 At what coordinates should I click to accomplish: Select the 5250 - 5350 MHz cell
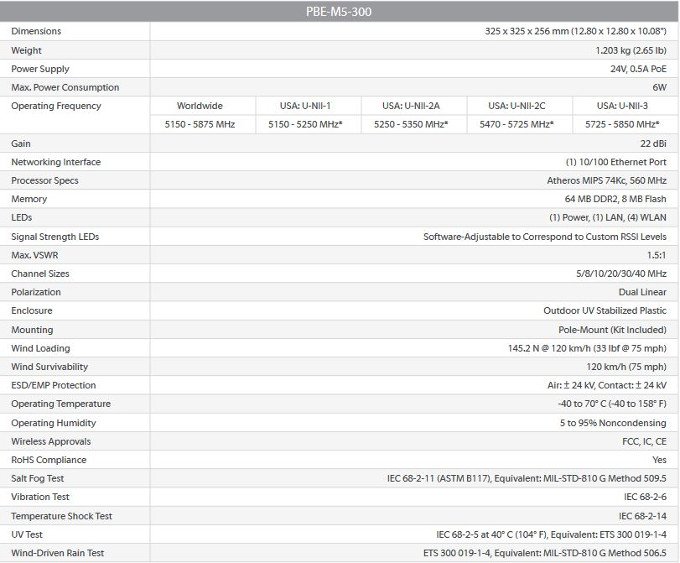pyautogui.click(x=411, y=124)
